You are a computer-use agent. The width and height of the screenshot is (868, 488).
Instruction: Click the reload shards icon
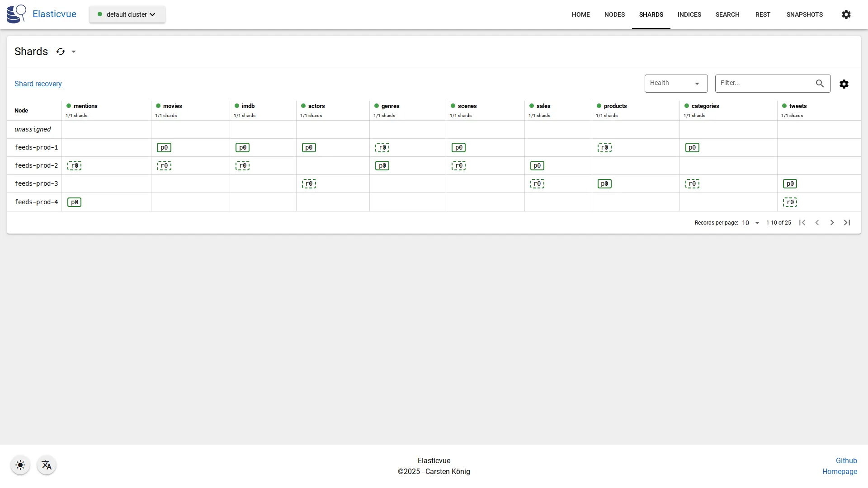(61, 52)
